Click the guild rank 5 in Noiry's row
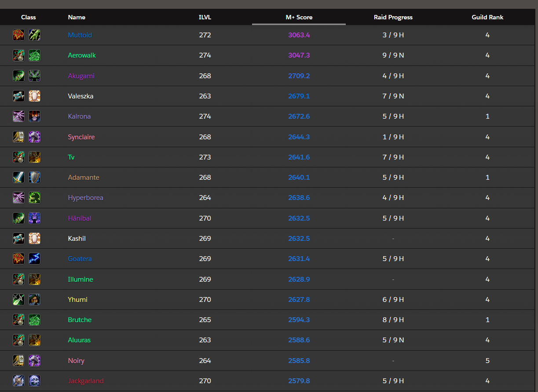The height and width of the screenshot is (392, 538). (x=487, y=360)
